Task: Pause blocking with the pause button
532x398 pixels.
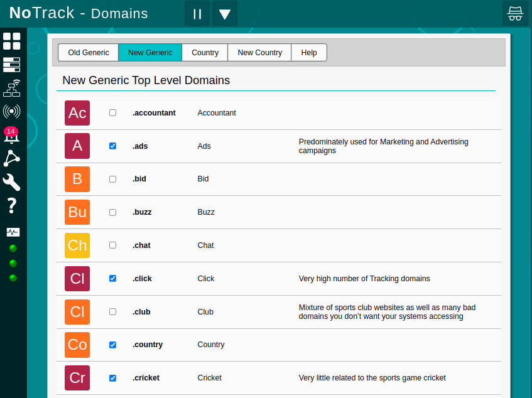Action: tap(197, 14)
